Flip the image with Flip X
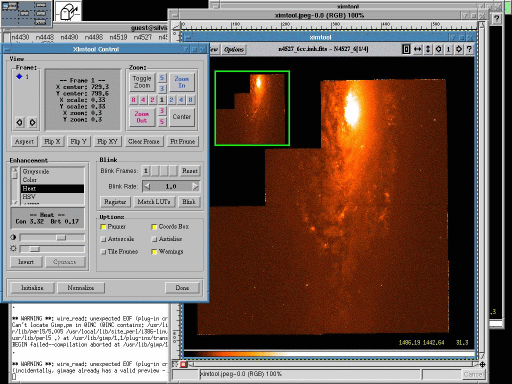 point(52,141)
